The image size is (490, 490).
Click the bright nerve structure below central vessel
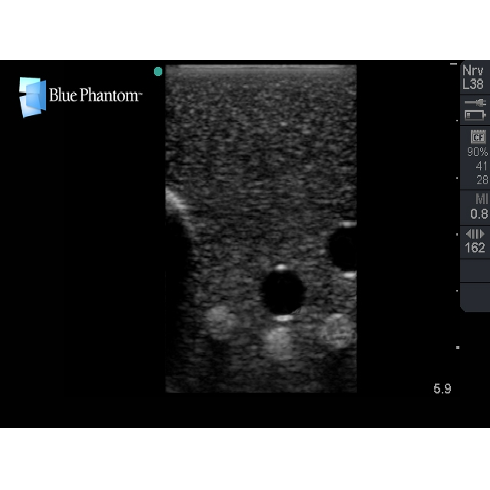(279, 343)
